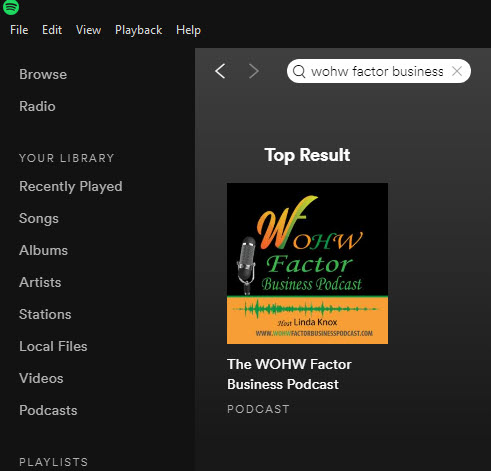Select Albums in the sidebar
Viewport: 491px width, 471px height.
point(43,250)
